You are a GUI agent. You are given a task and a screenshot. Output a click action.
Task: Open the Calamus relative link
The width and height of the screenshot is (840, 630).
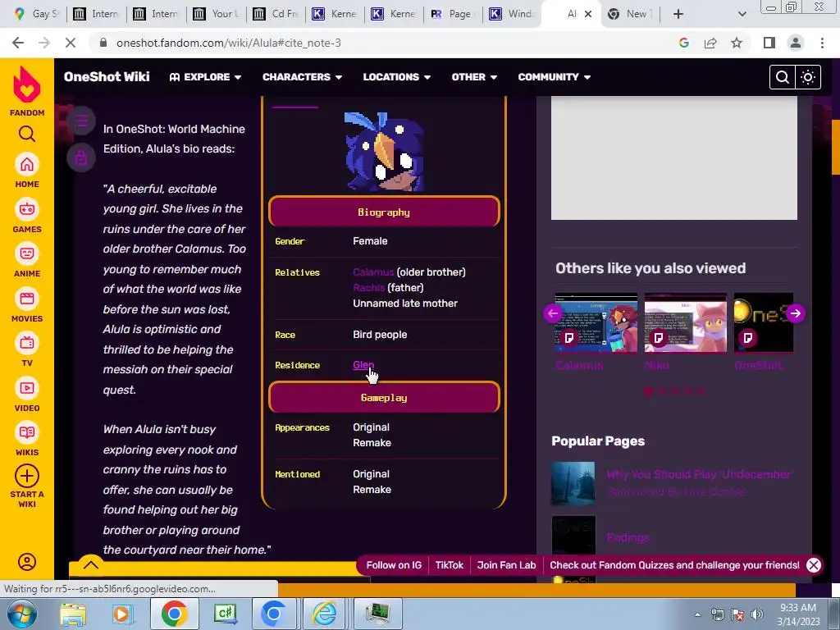(x=373, y=272)
